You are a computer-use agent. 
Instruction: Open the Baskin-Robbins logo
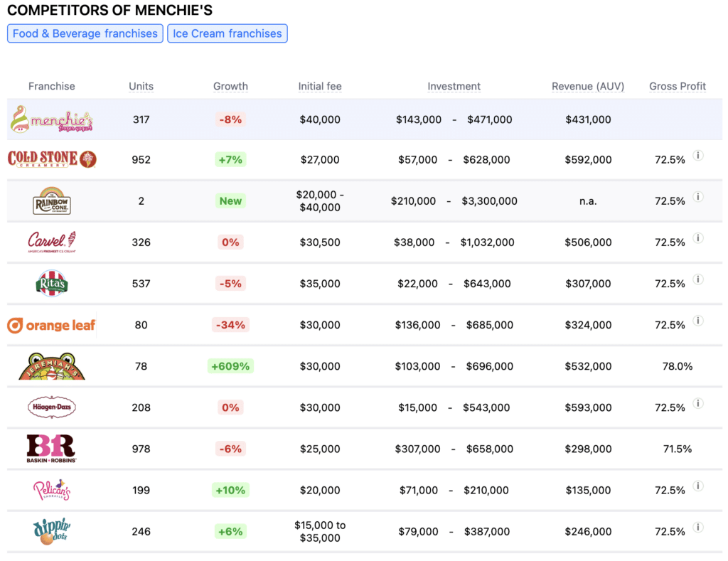click(x=51, y=449)
